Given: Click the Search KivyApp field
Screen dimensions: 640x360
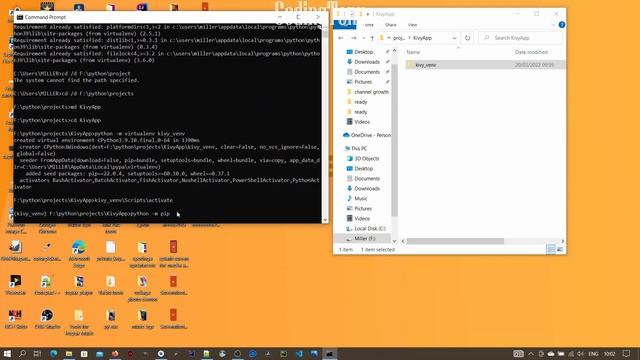Looking at the screenshot, I should point(520,38).
